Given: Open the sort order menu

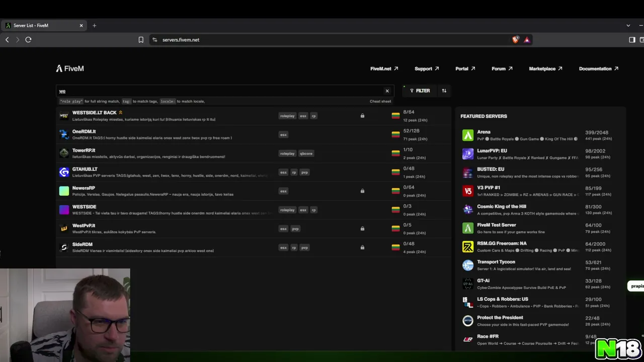Looking at the screenshot, I should click(x=444, y=90).
